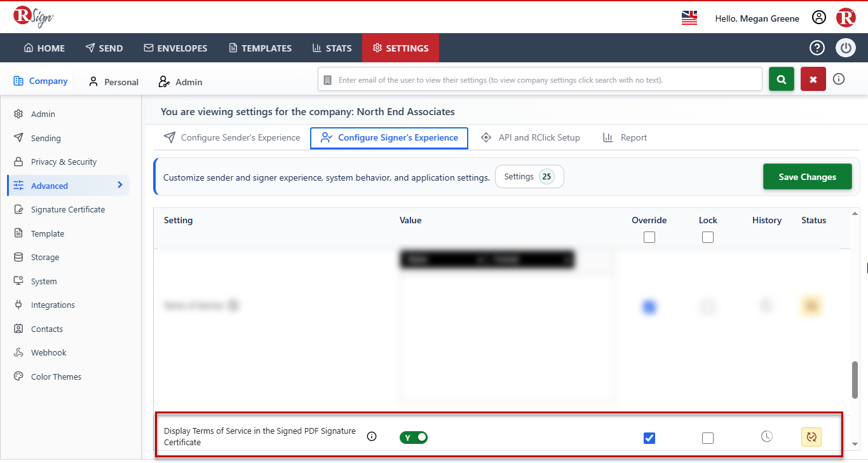Uncheck Override for Display Terms of Service
The image size is (868, 463).
point(649,438)
